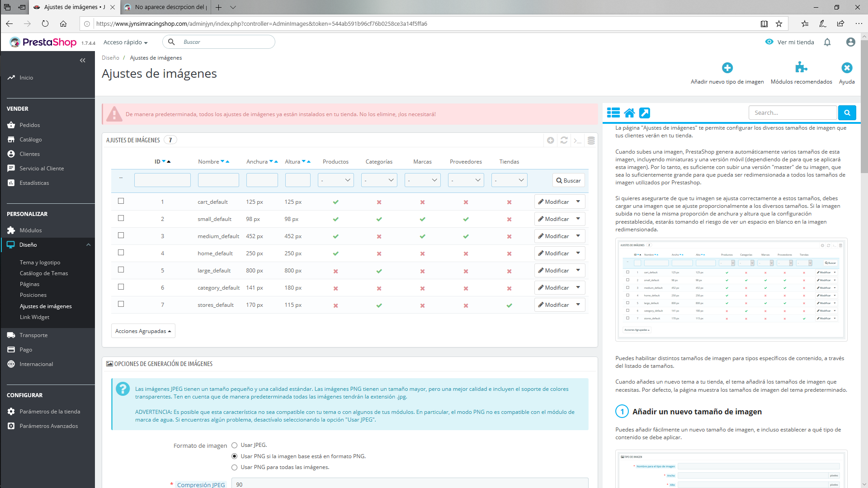Click the Añadir nuevo tipo de imagen plus icon
The image size is (868, 488).
point(727,68)
